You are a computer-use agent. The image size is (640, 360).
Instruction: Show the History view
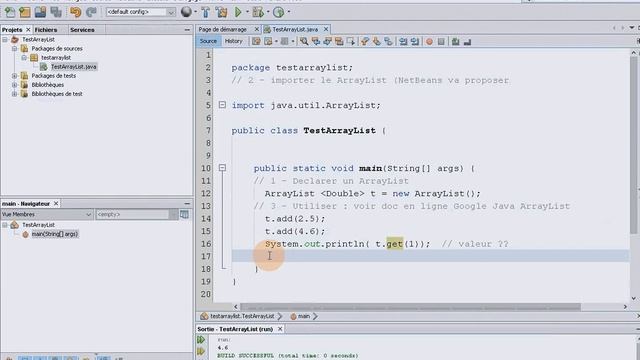(x=233, y=41)
